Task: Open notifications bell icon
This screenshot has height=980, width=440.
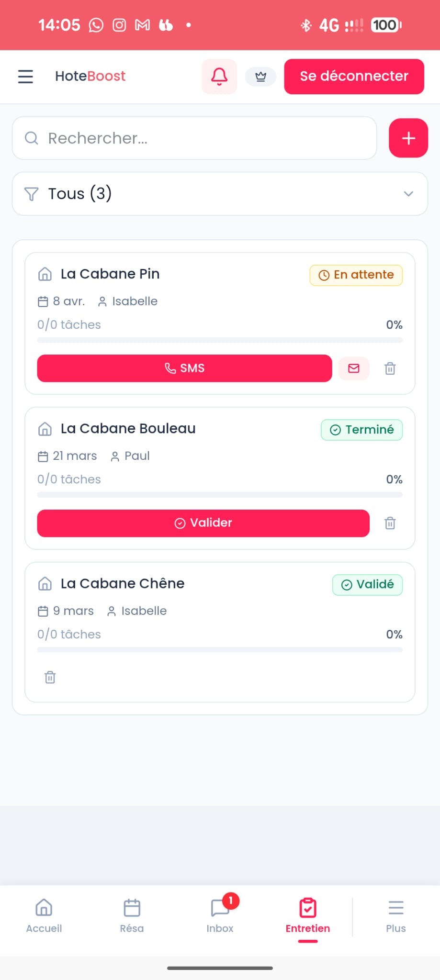Action: (219, 77)
